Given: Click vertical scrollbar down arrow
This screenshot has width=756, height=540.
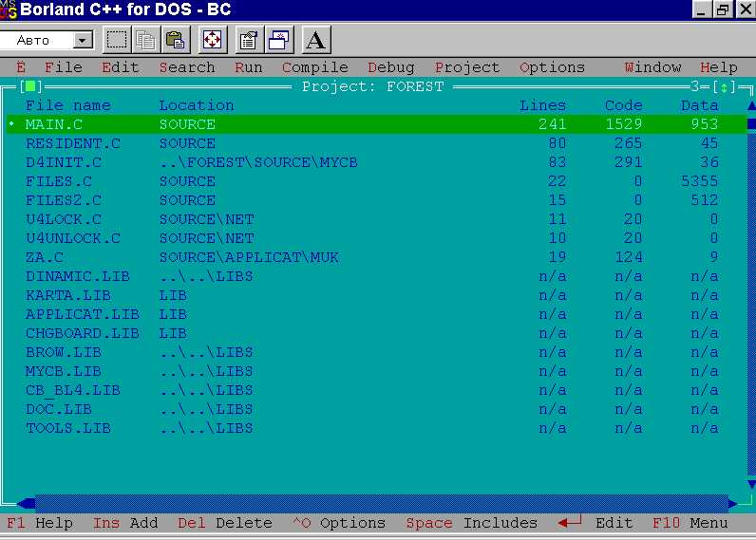Looking at the screenshot, I should [x=751, y=484].
